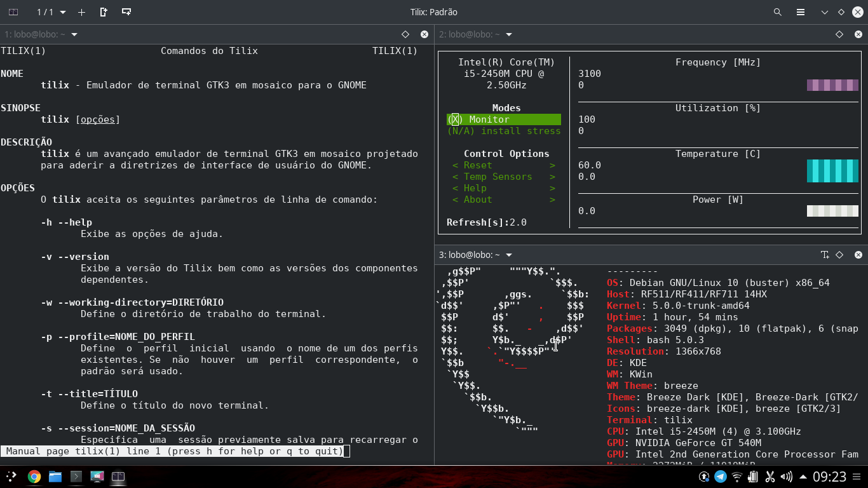Activate Reset in s-tui Control Options
The height and width of the screenshot is (488, 868).
[475, 165]
